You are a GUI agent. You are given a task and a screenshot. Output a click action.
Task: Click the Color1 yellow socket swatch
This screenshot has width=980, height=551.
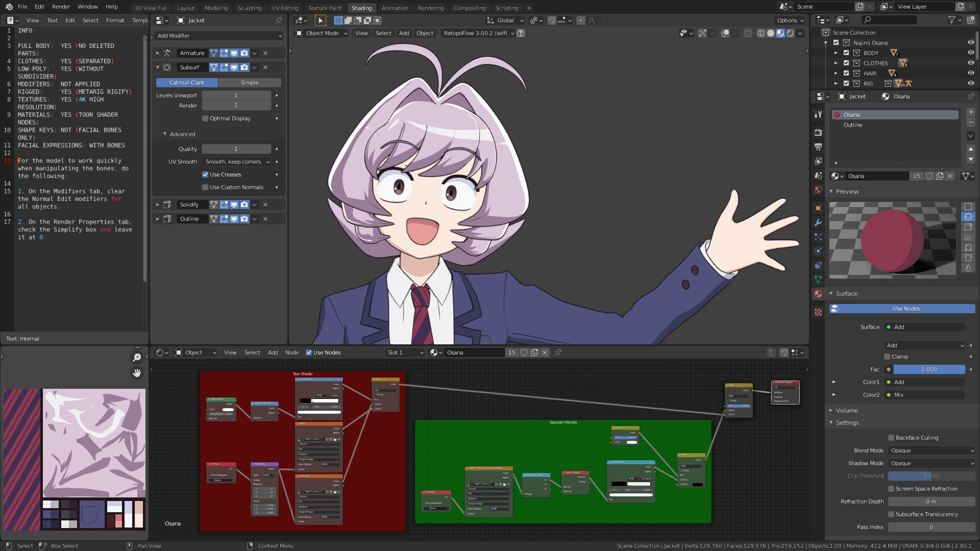pyautogui.click(x=889, y=382)
